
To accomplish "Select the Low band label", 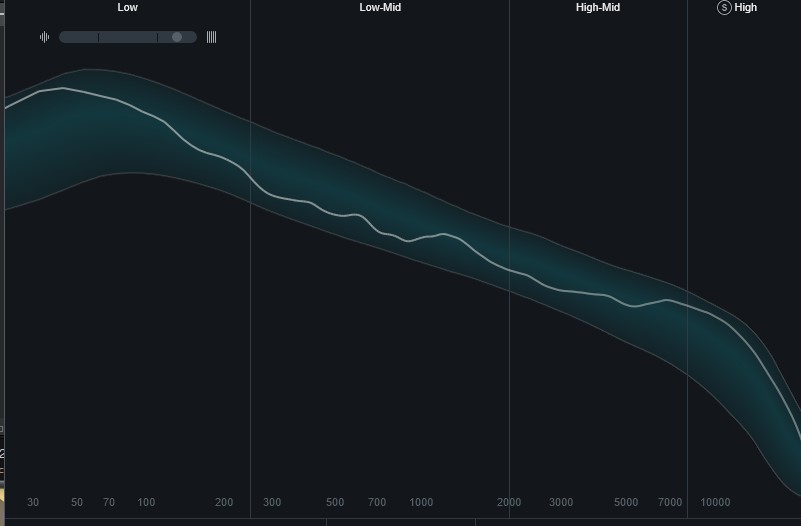I will point(127,8).
